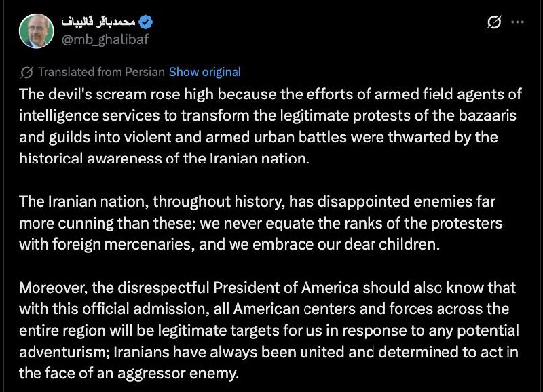Open the three-dot more options menu
543x392 pixels.
pos(517,22)
